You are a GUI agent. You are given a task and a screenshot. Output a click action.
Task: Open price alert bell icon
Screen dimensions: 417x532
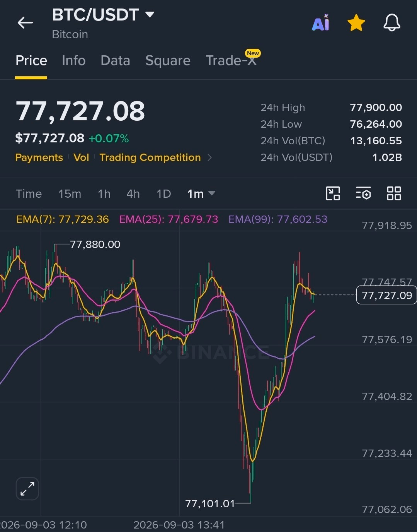point(391,23)
